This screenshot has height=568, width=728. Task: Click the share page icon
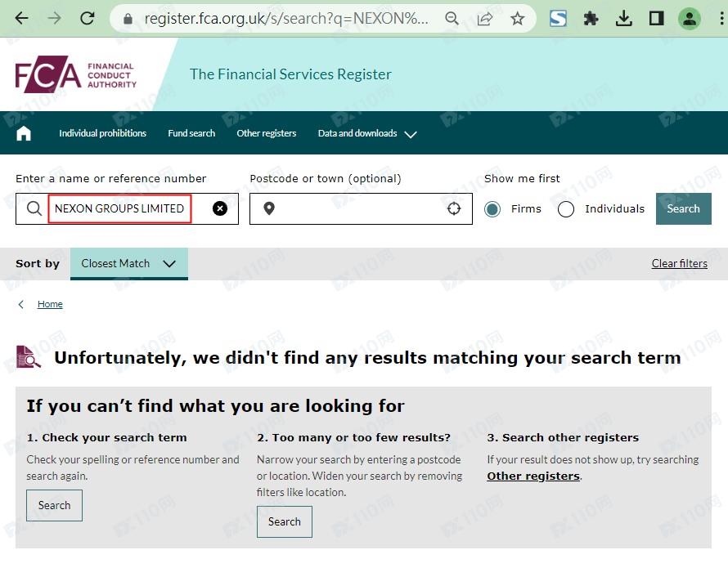[x=485, y=18]
